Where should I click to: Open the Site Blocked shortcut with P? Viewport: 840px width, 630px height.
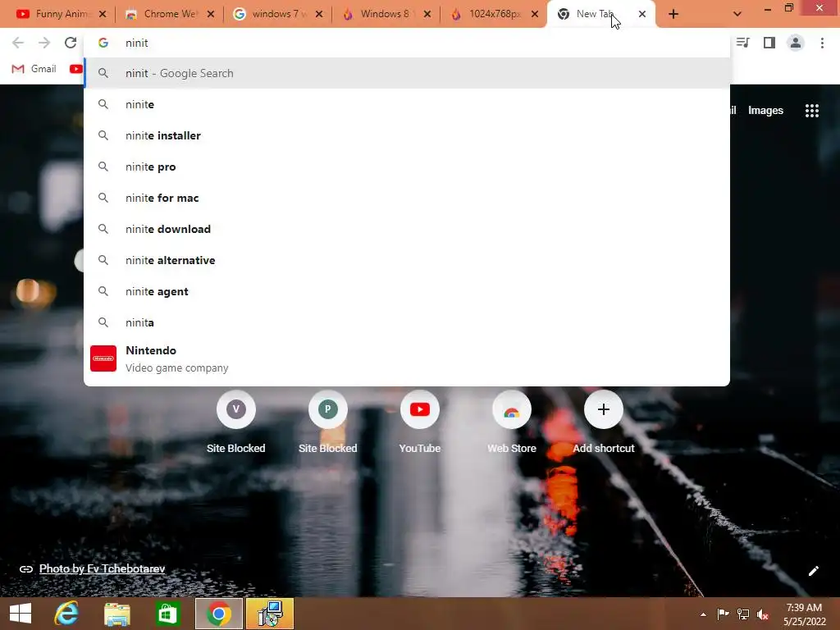pyautogui.click(x=328, y=422)
